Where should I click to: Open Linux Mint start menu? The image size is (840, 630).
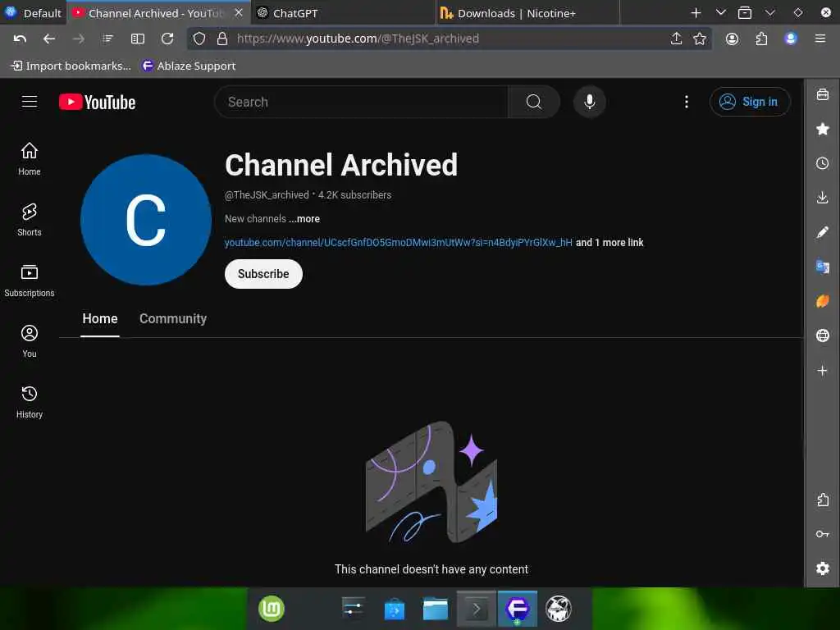click(x=272, y=609)
